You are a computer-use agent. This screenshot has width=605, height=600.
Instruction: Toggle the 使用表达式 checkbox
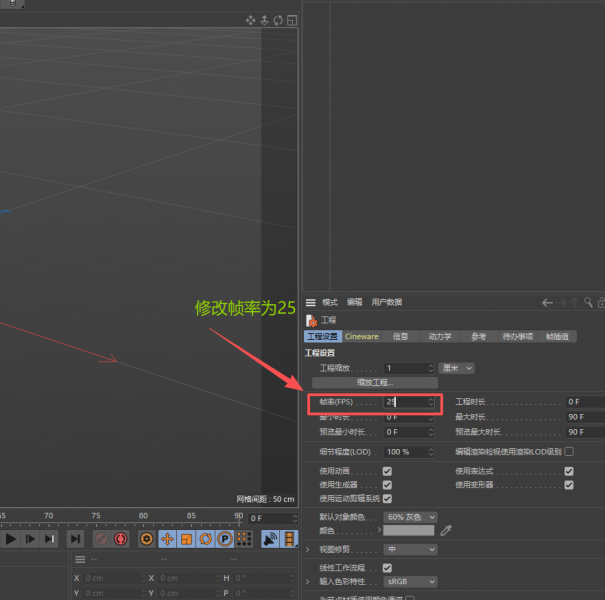(x=569, y=471)
